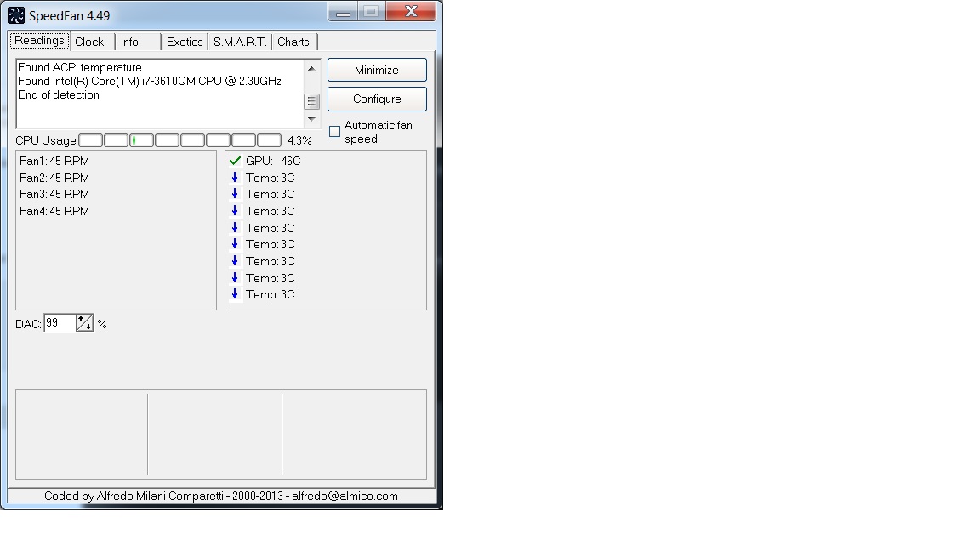The width and height of the screenshot is (980, 551).
Task: Click the 'End of detection' log line
Action: pos(59,95)
